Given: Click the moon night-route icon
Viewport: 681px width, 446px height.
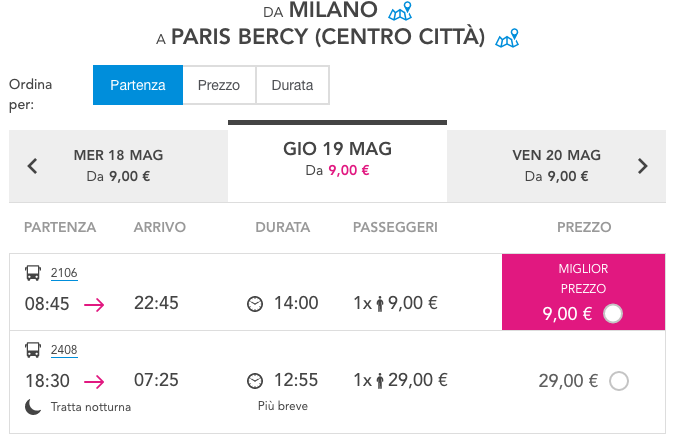Looking at the screenshot, I should [33, 406].
